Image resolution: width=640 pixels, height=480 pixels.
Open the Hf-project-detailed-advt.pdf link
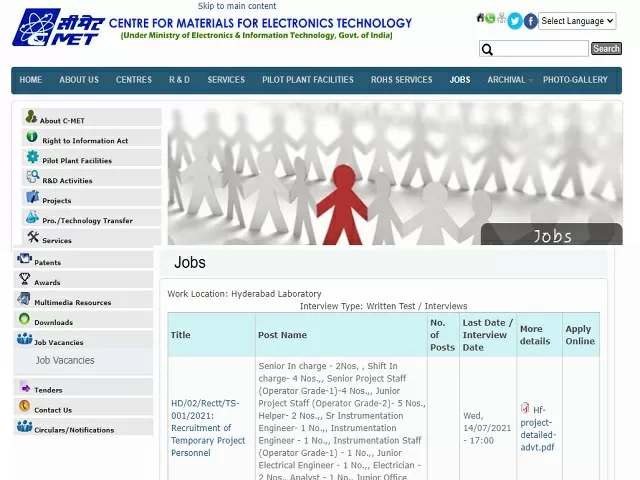[538, 428]
